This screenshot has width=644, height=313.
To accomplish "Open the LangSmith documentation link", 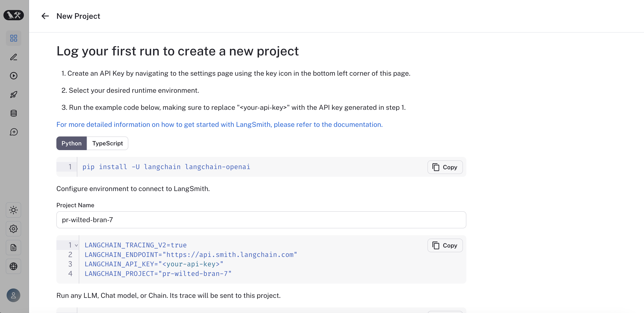I will [x=220, y=125].
